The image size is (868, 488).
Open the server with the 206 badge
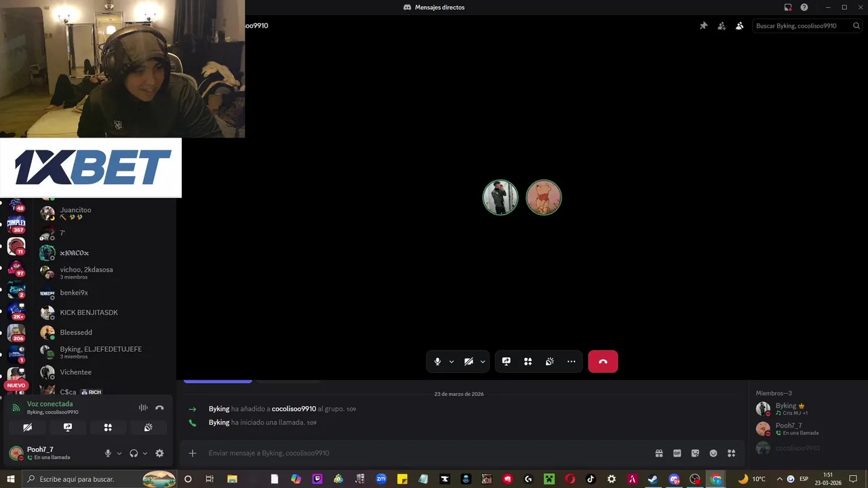pyautogui.click(x=16, y=333)
